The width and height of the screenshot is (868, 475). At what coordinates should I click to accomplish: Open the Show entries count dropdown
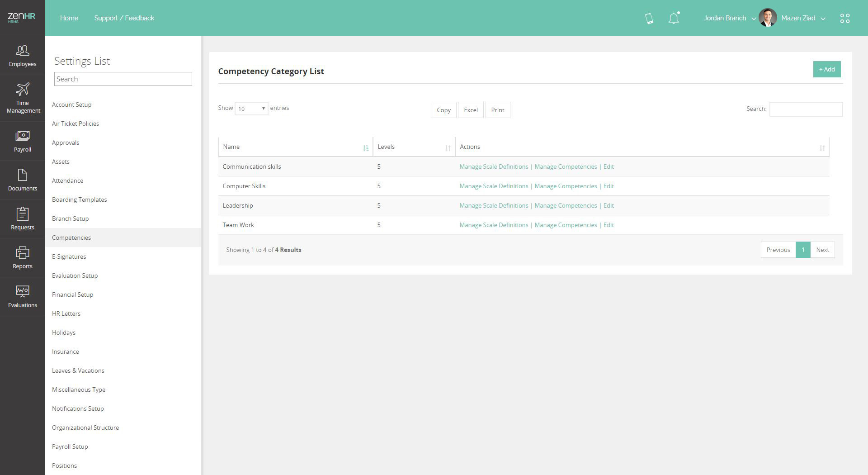(x=251, y=109)
